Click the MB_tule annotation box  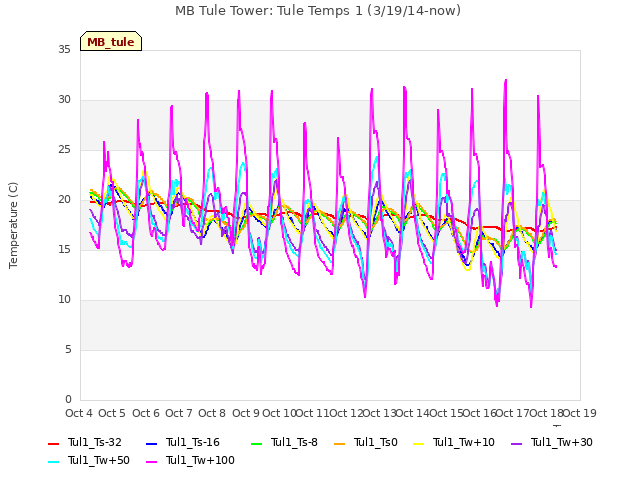[111, 41]
